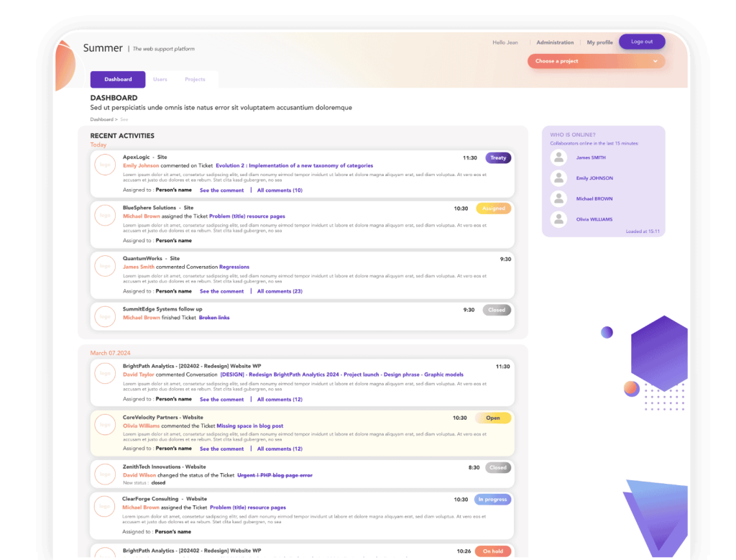
Task: Click Michael BROWN's avatar icon
Action: pyautogui.click(x=558, y=199)
